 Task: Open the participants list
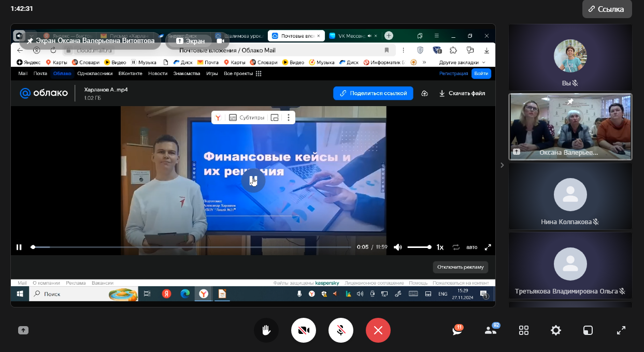491,330
